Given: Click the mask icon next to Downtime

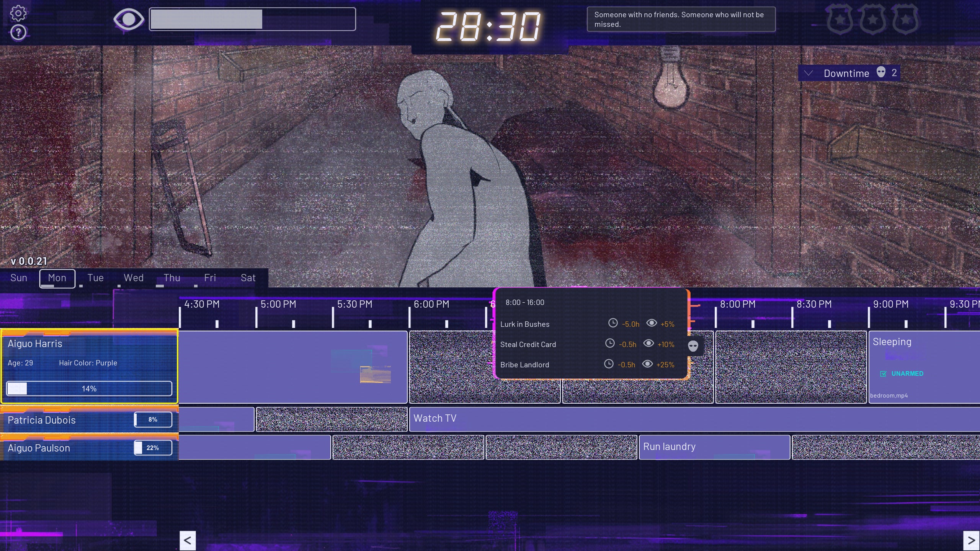Looking at the screenshot, I should [x=882, y=73].
